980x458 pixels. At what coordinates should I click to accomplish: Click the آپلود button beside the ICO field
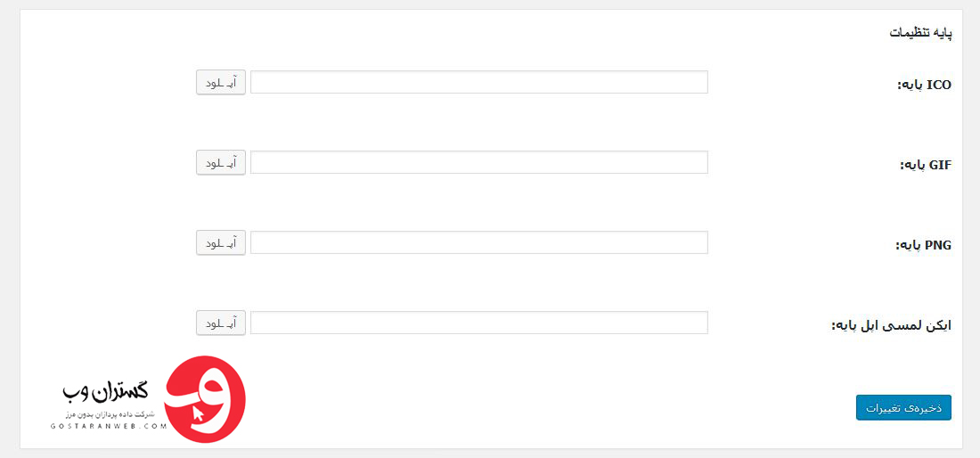[x=221, y=82]
